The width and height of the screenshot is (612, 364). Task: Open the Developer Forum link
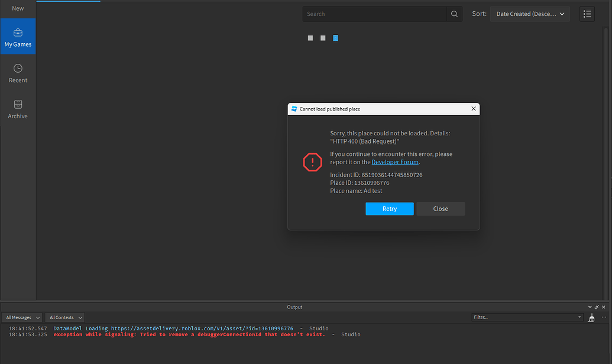click(395, 162)
